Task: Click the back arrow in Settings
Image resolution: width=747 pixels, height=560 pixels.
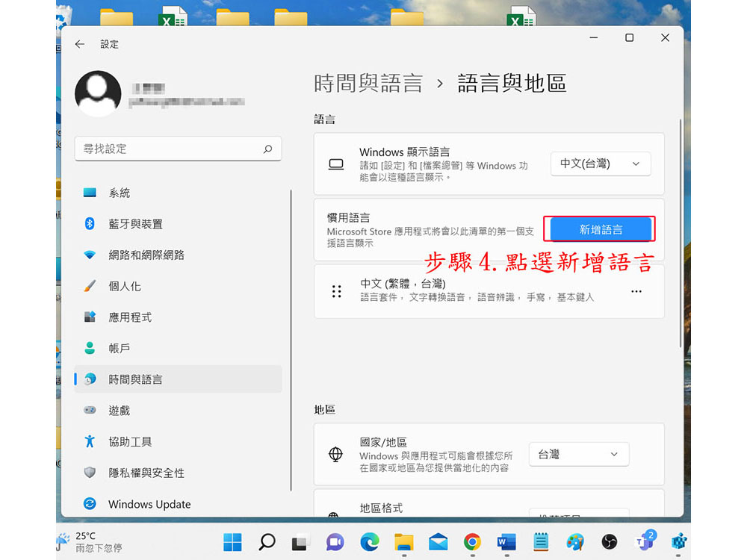Action: [x=80, y=44]
